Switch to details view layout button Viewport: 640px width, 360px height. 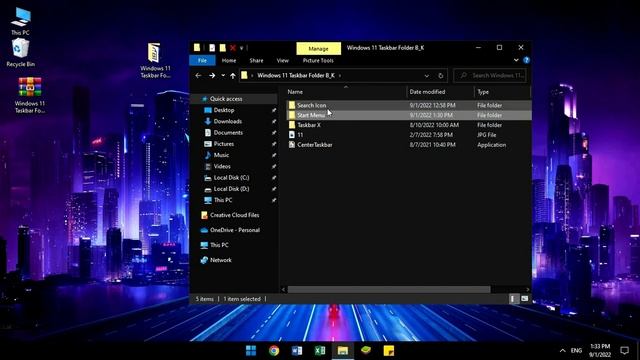pos(513,299)
